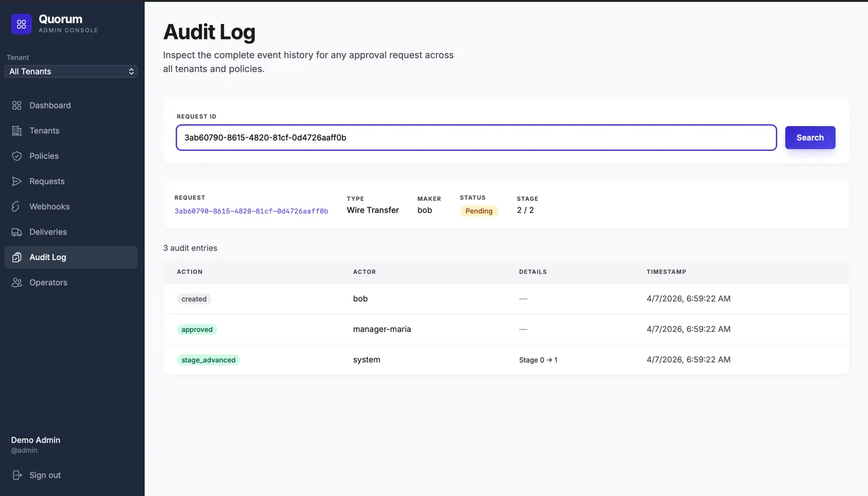Click the Search button
This screenshot has width=868, height=496.
(810, 138)
